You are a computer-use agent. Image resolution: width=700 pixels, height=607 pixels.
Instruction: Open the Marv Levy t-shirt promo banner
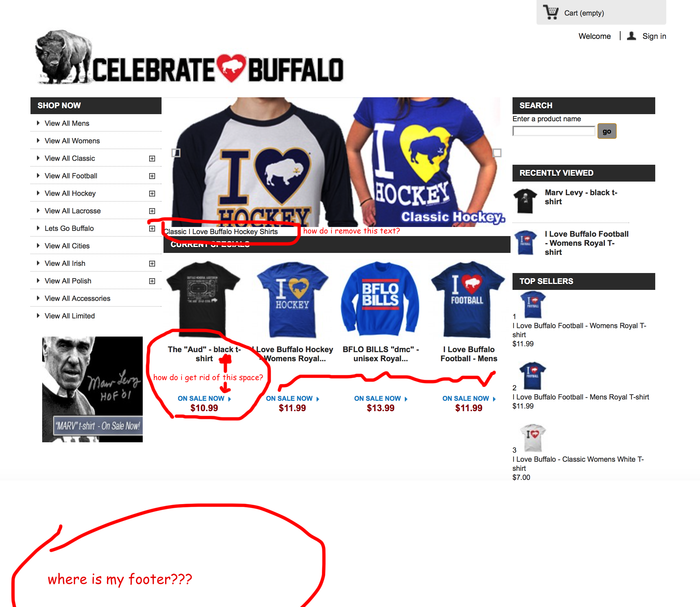(x=92, y=389)
